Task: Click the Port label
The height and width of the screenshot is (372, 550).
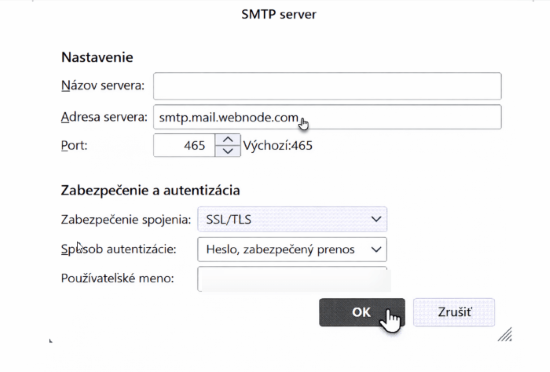Action: click(74, 145)
